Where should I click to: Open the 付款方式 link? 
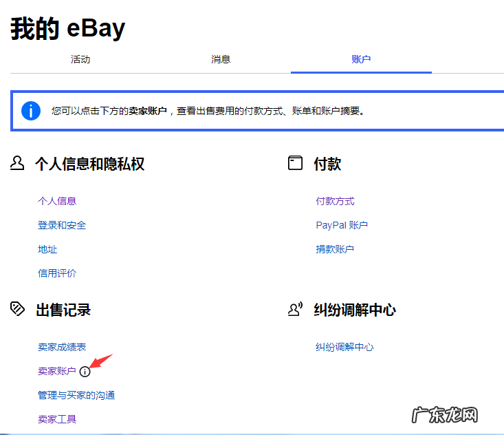coord(335,201)
